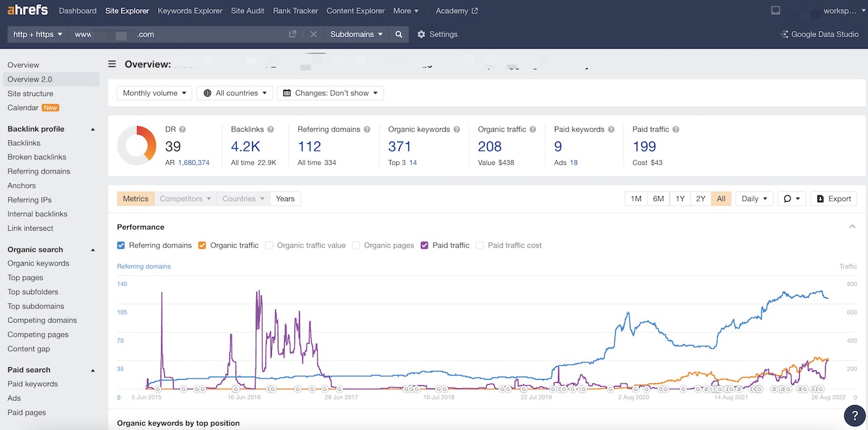This screenshot has width=868, height=430.
Task: Open the Monthly volume dropdown
Action: 154,93
